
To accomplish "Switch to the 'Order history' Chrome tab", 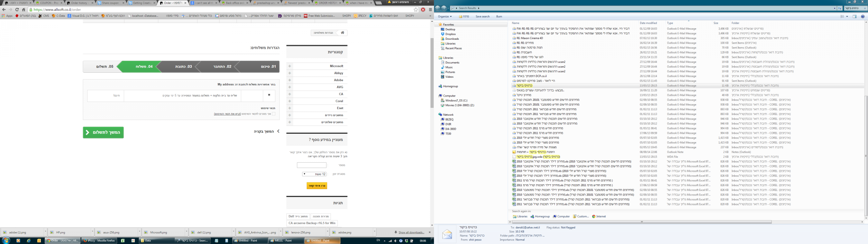I will pyautogui.click(x=80, y=3).
